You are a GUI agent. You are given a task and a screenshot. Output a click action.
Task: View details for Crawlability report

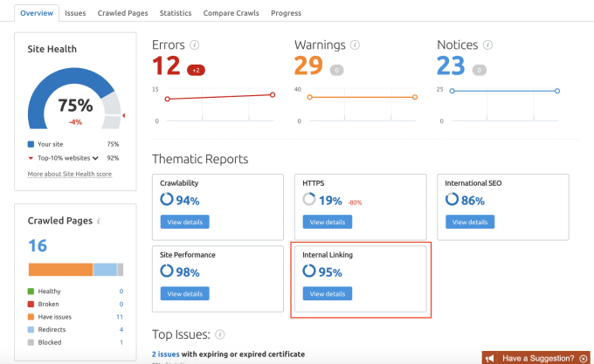click(x=185, y=222)
